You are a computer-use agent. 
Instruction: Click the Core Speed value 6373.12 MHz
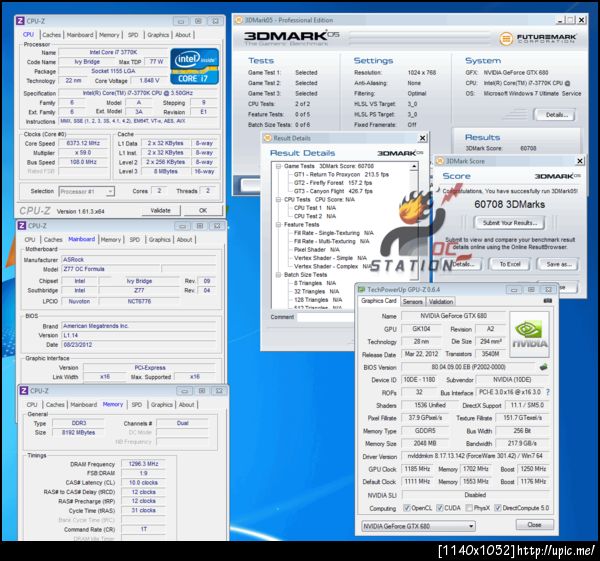(x=83, y=143)
